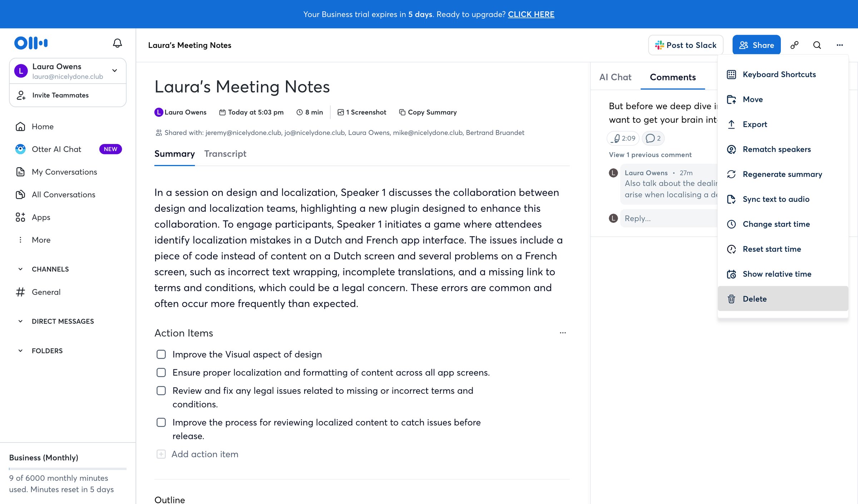Open notifications bell
The image size is (858, 504).
pos(117,43)
